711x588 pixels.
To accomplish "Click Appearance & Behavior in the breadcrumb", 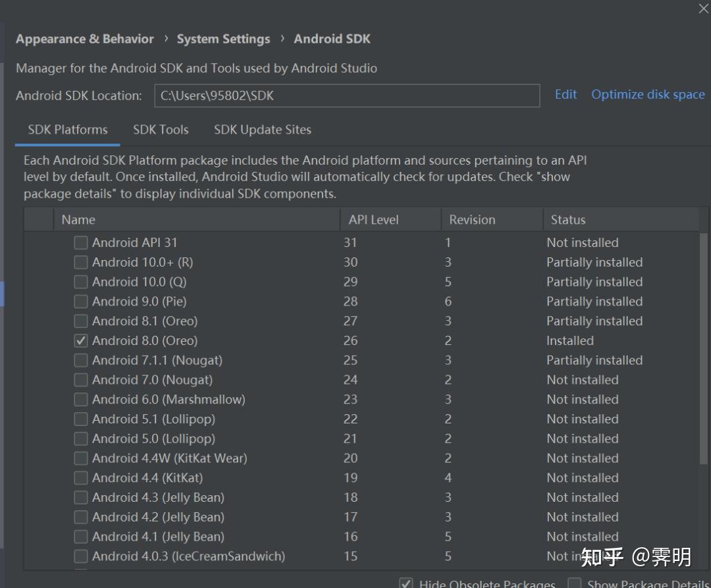I will coord(85,39).
